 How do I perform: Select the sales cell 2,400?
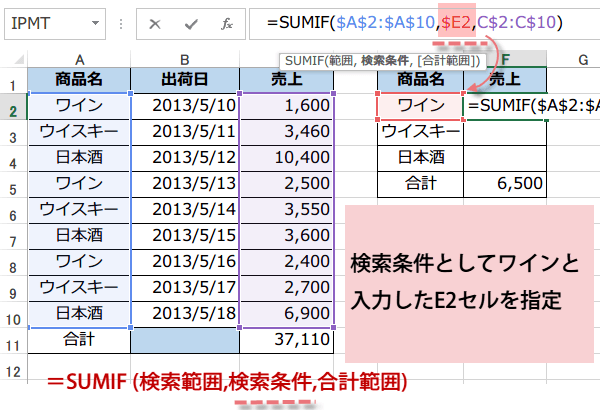pyautogui.click(x=287, y=262)
